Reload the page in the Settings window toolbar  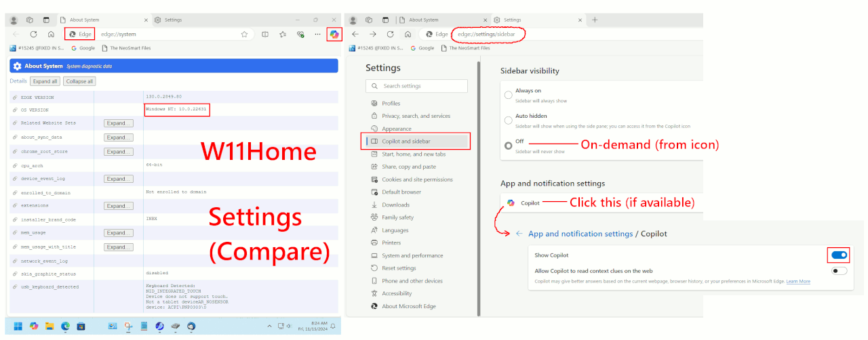click(x=390, y=34)
